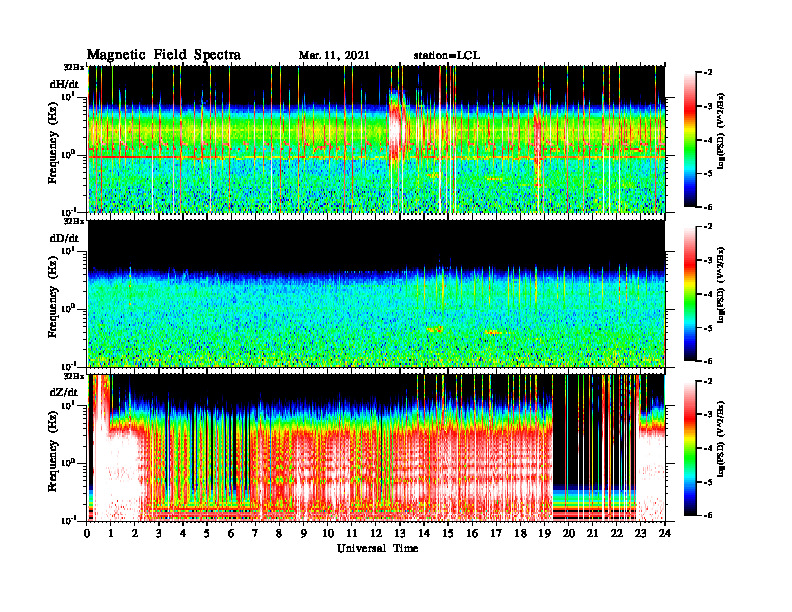The width and height of the screenshot is (792, 612).
Task: Click the hour 19 tick label
Action: (x=544, y=533)
